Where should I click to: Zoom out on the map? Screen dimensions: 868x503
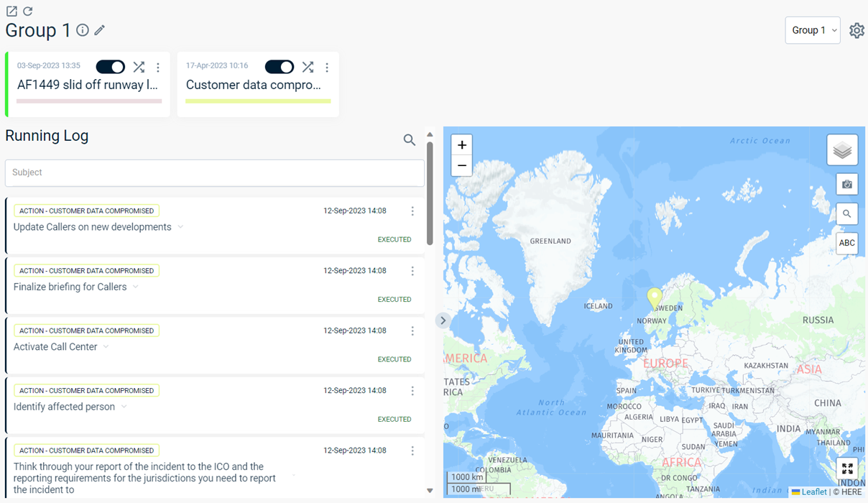coord(462,166)
